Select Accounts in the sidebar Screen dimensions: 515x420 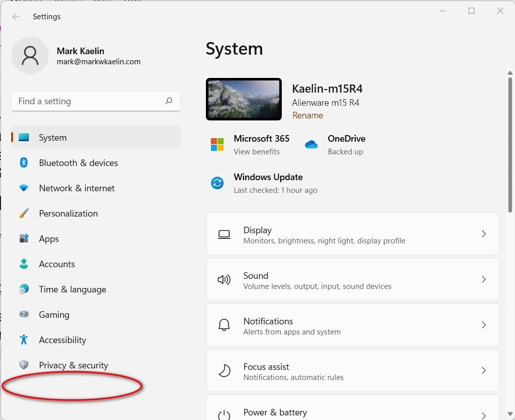click(57, 264)
